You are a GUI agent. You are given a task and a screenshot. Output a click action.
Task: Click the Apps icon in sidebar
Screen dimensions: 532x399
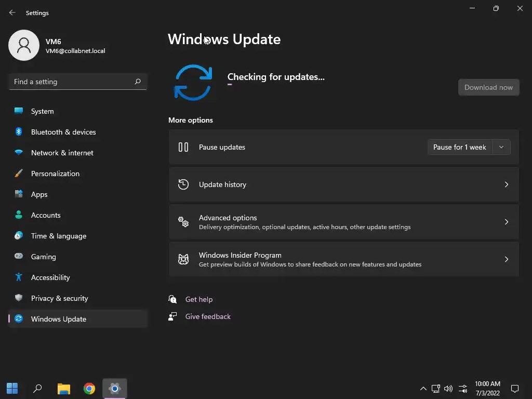(x=19, y=194)
